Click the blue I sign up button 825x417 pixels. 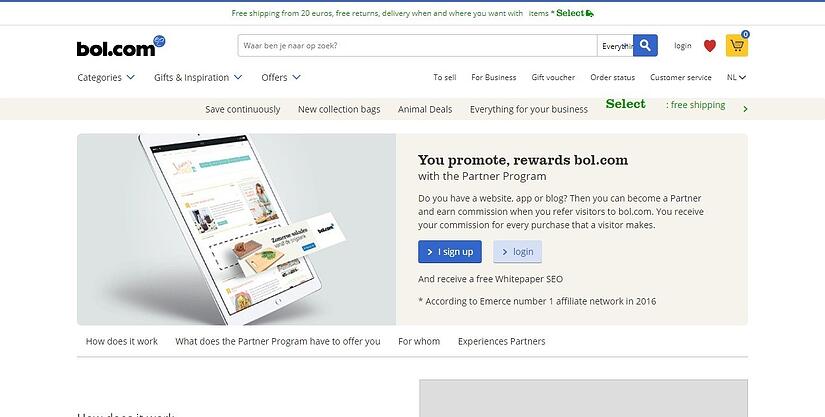450,252
